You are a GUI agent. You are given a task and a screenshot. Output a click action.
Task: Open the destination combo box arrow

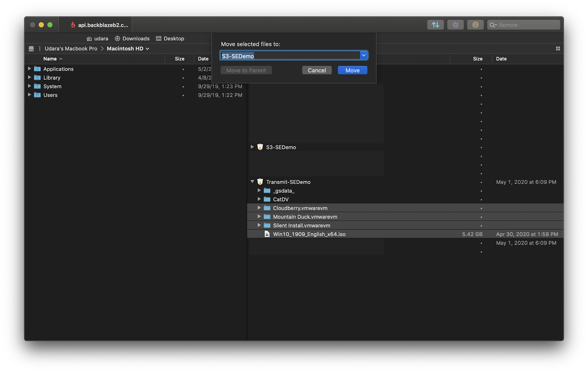coord(363,56)
